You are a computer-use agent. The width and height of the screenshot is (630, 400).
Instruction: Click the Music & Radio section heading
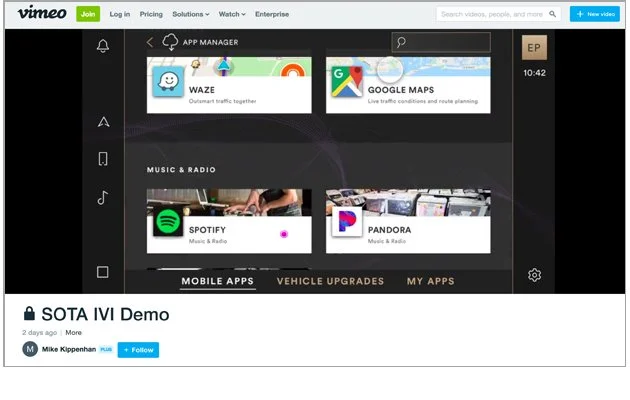(181, 170)
